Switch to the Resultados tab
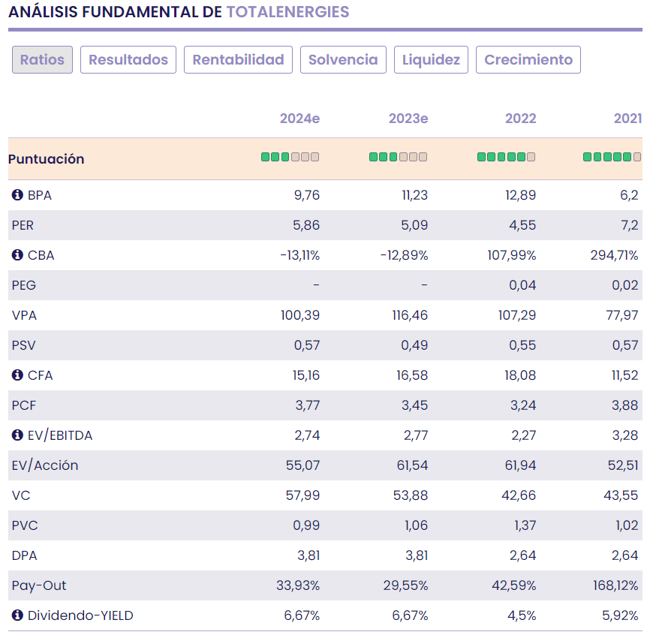The width and height of the screenshot is (650, 644). (128, 60)
